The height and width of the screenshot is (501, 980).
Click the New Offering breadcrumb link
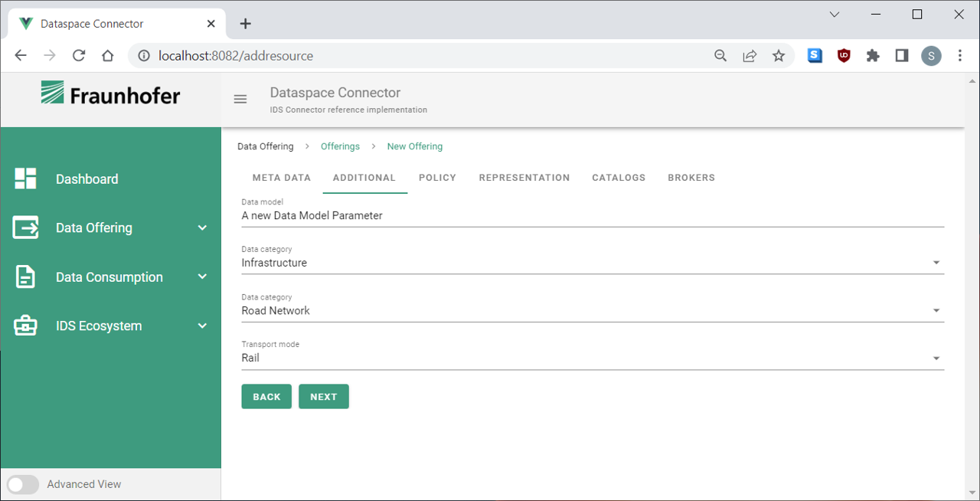point(415,146)
